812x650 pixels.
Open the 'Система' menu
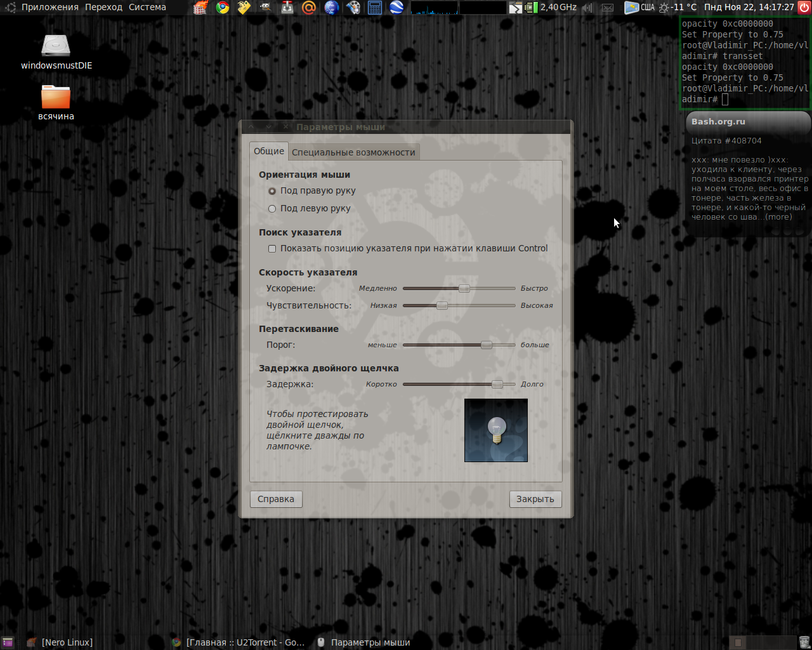tap(147, 7)
